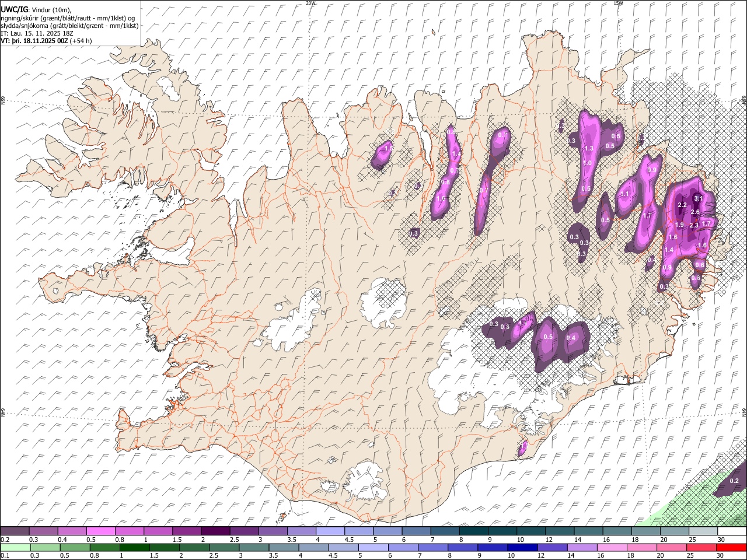Click the 'VT: þri. 18.11.2025 00Z' valid time
This screenshot has width=747, height=560.
point(34,41)
